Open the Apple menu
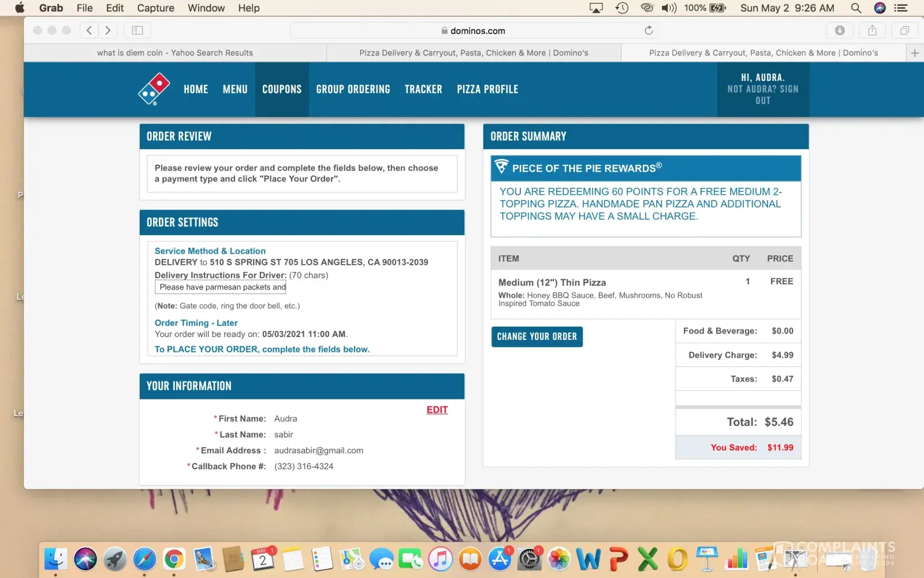The height and width of the screenshot is (578, 924). [x=20, y=8]
